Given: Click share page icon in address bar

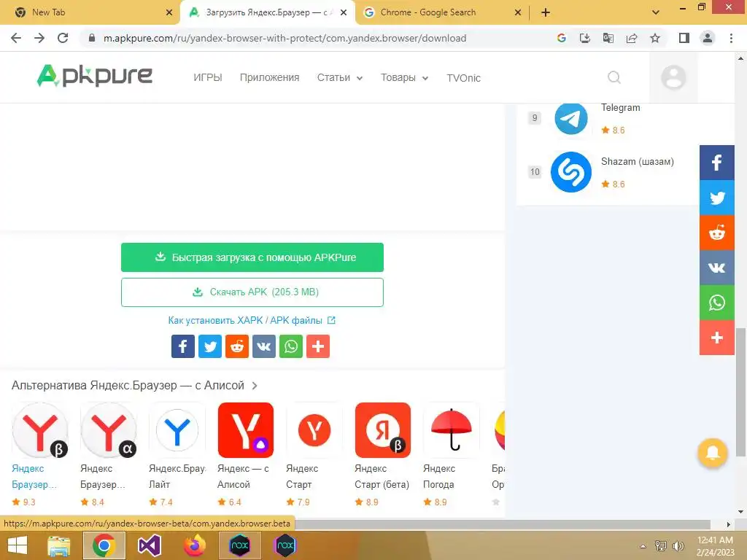Looking at the screenshot, I should click(x=632, y=38).
